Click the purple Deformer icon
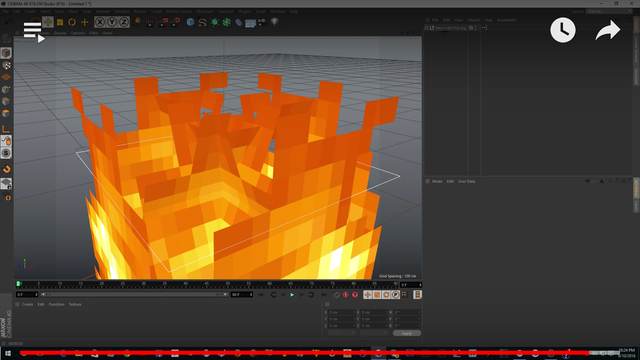Viewport: 640px width, 360px height. point(238,22)
